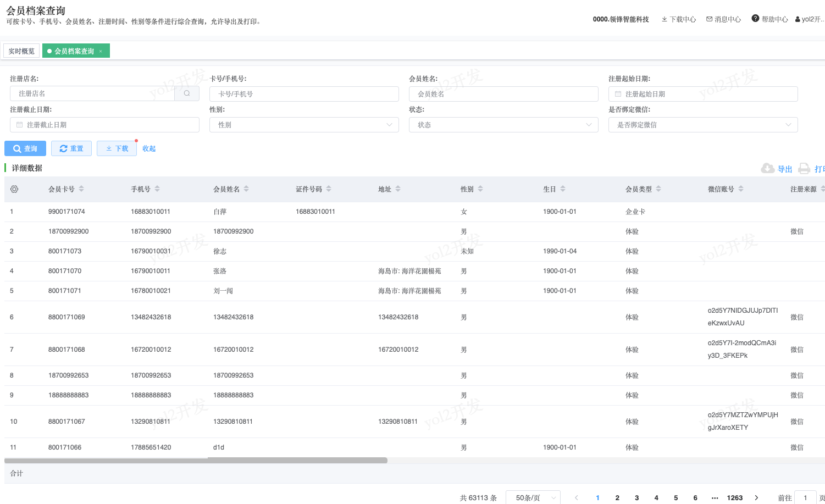Viewport: 825px width, 504px height.
Task: Click the 收起 collapse link
Action: click(149, 148)
